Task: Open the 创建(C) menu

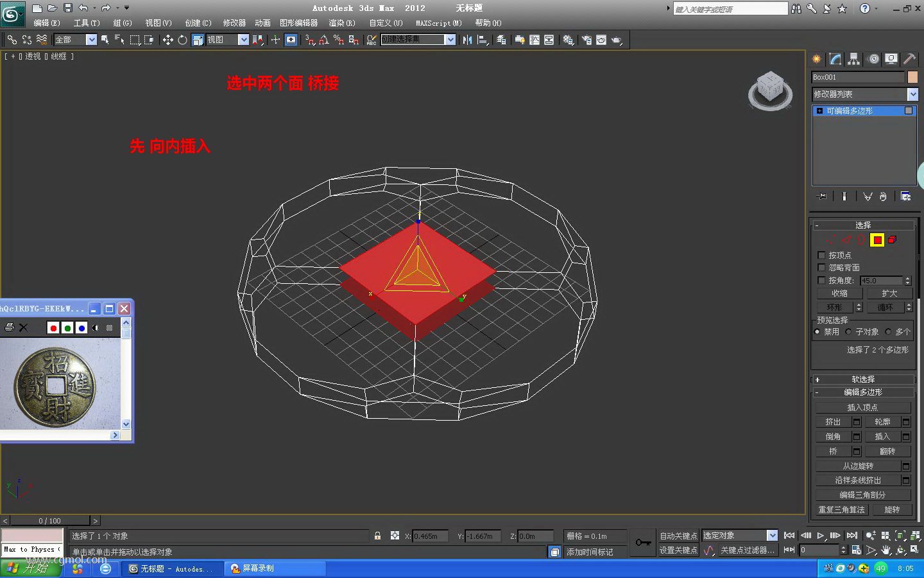Action: click(198, 23)
